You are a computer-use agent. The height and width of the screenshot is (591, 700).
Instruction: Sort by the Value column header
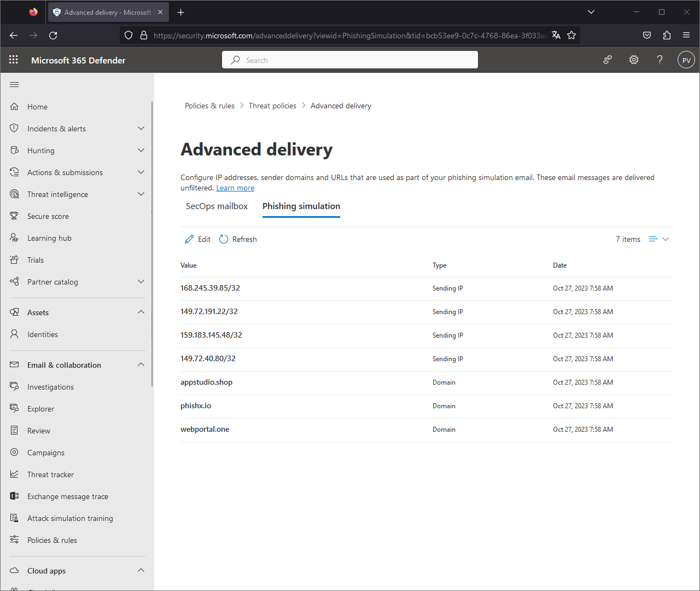point(189,265)
